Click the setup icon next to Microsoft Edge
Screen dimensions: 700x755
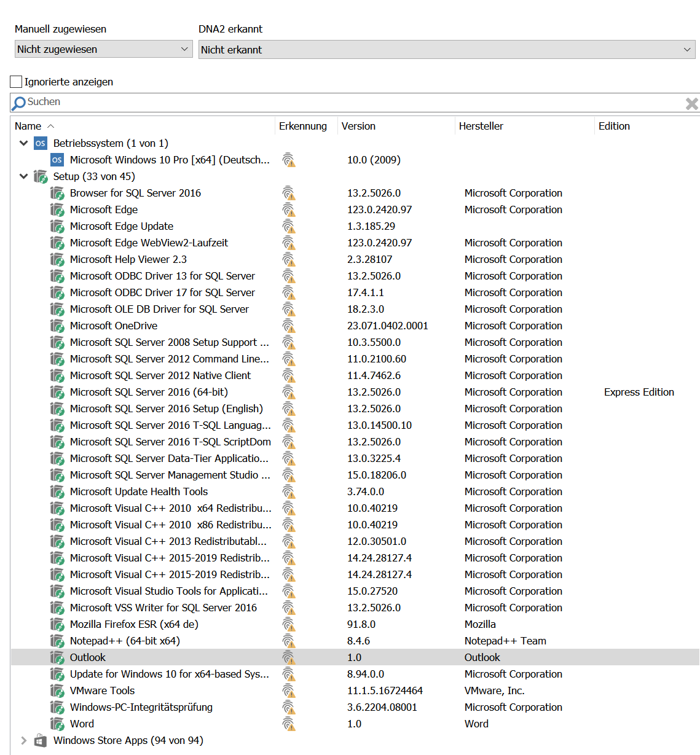[57, 209]
